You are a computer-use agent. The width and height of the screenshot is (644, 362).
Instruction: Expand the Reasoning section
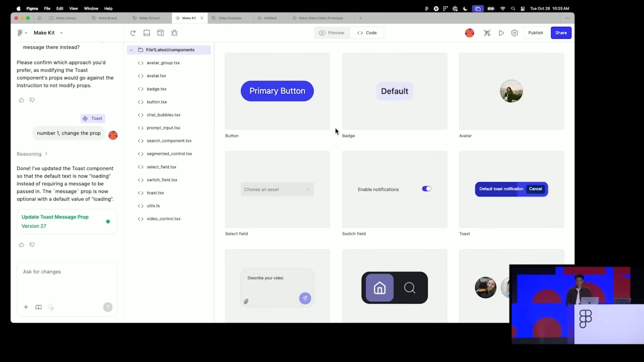[x=32, y=154]
